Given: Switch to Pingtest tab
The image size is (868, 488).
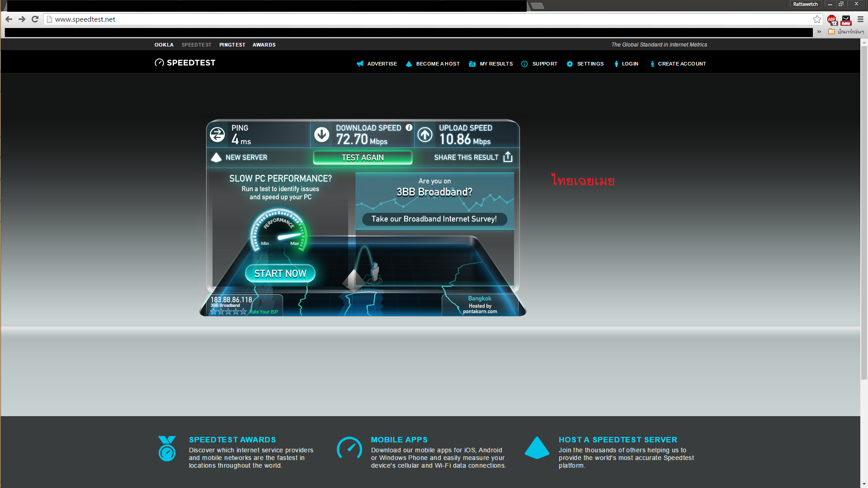Looking at the screenshot, I should (x=232, y=45).
